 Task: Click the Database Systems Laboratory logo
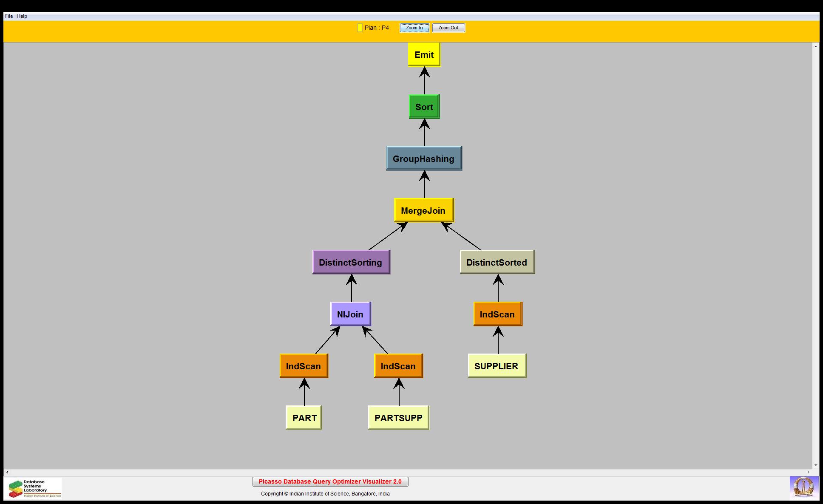pos(33,488)
